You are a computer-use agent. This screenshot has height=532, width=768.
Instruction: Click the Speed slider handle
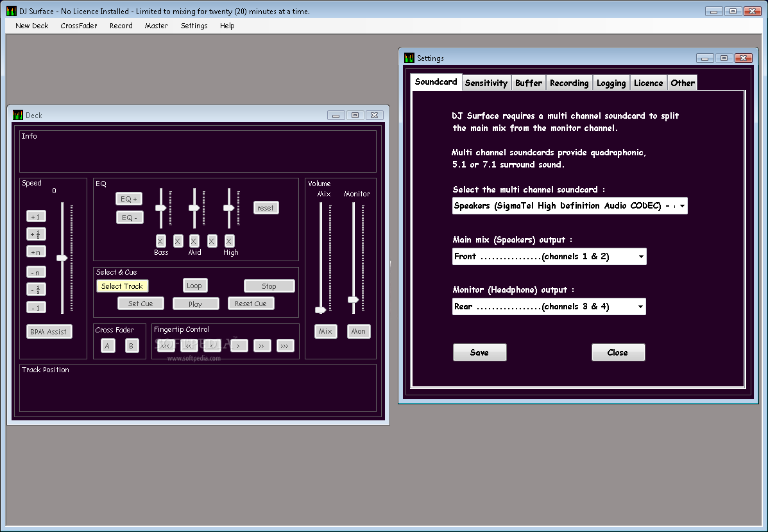pos(62,258)
